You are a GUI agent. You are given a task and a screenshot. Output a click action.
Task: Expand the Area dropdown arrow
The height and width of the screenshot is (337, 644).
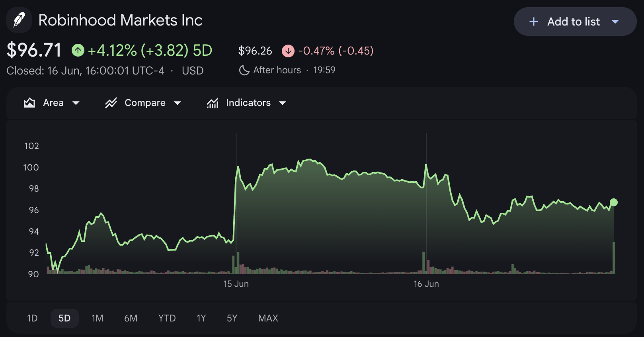click(x=76, y=103)
